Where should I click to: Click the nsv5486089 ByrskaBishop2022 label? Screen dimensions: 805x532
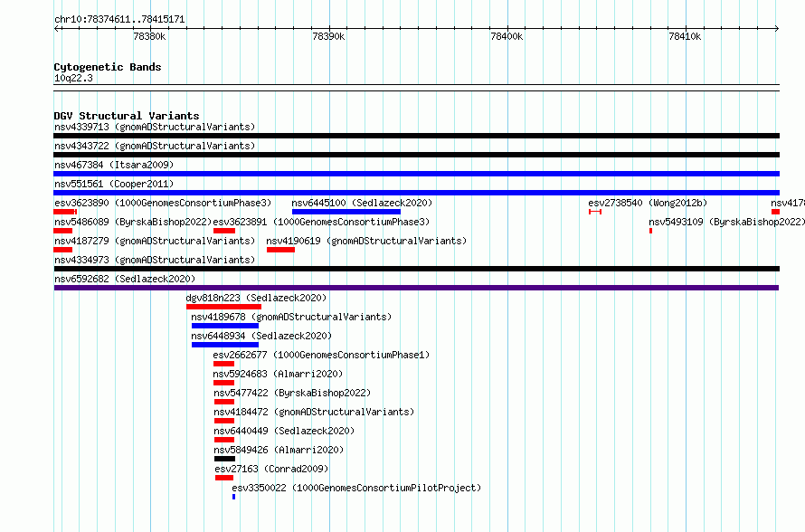[133, 222]
